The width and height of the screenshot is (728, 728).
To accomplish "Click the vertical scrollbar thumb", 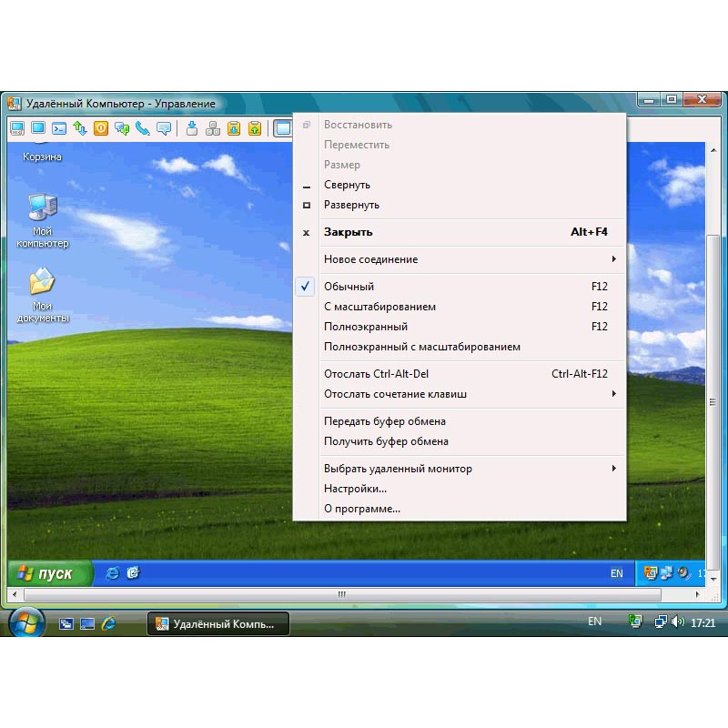I will (713, 402).
